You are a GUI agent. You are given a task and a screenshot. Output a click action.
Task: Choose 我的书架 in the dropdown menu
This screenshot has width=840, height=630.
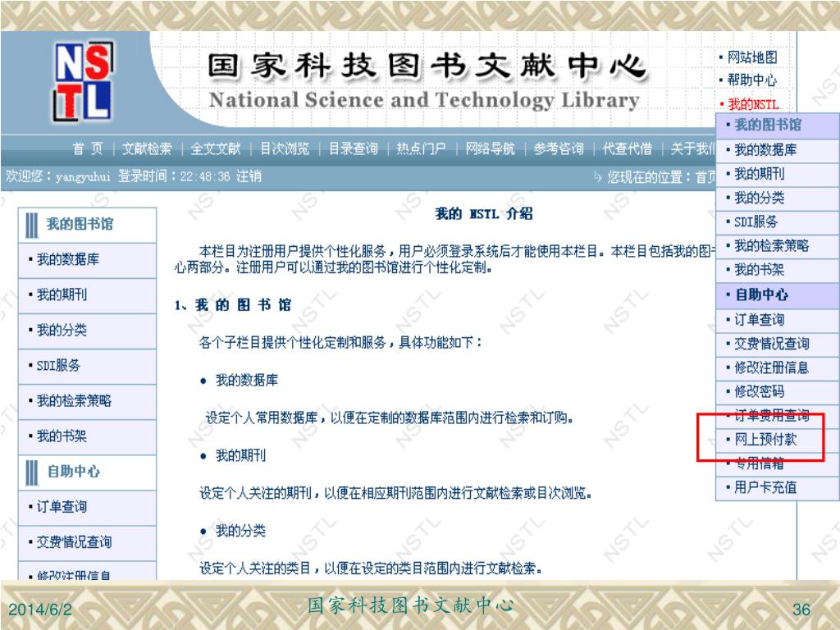pos(778,270)
